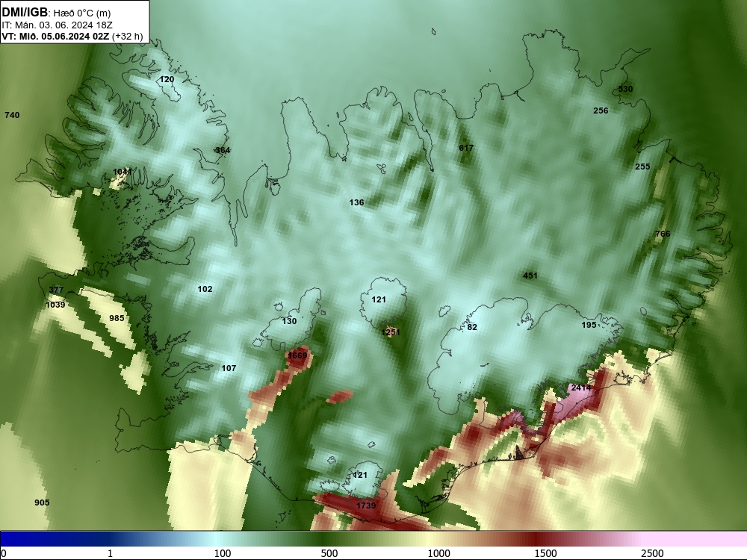Image resolution: width=747 pixels, height=560 pixels.
Task: Select the 985 value label
Action: pos(117,319)
